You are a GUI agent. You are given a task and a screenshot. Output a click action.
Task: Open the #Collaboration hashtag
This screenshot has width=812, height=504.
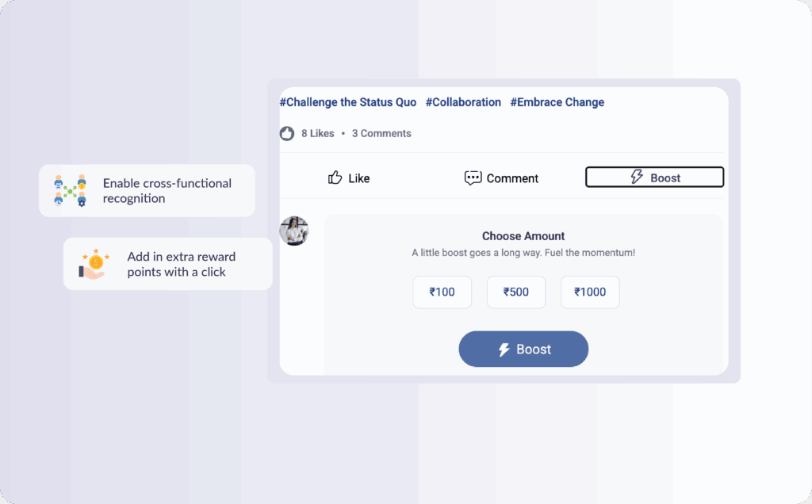[463, 102]
